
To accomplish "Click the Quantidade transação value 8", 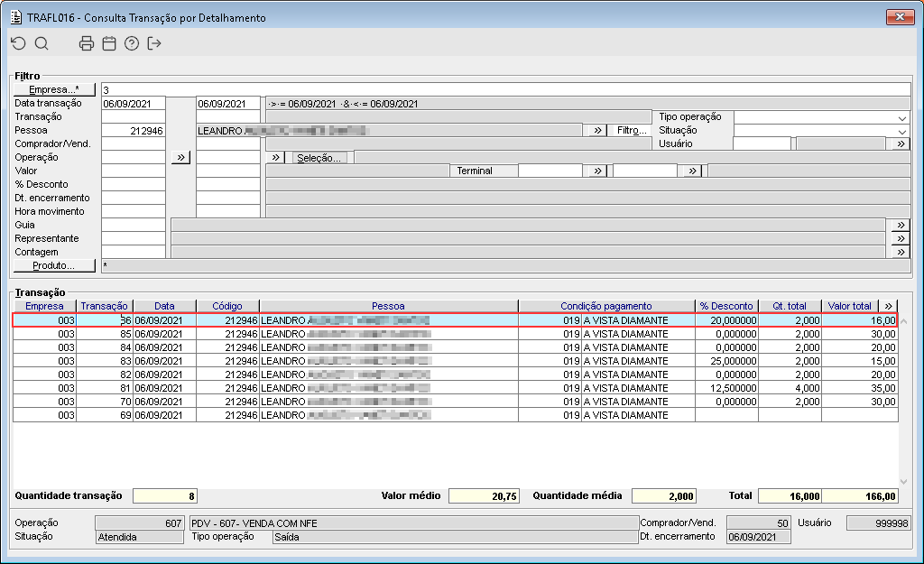I will point(165,496).
